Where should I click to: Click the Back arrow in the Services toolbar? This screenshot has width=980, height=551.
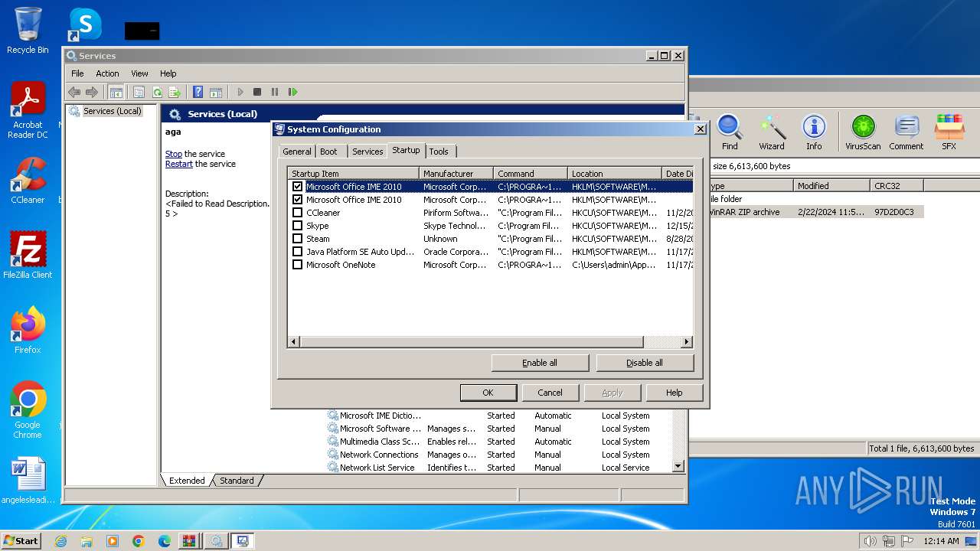point(74,92)
